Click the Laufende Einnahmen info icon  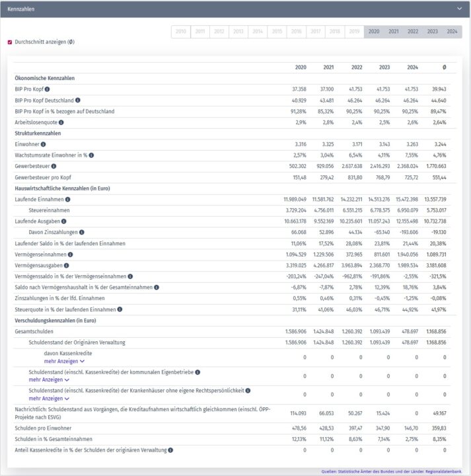(x=67, y=199)
